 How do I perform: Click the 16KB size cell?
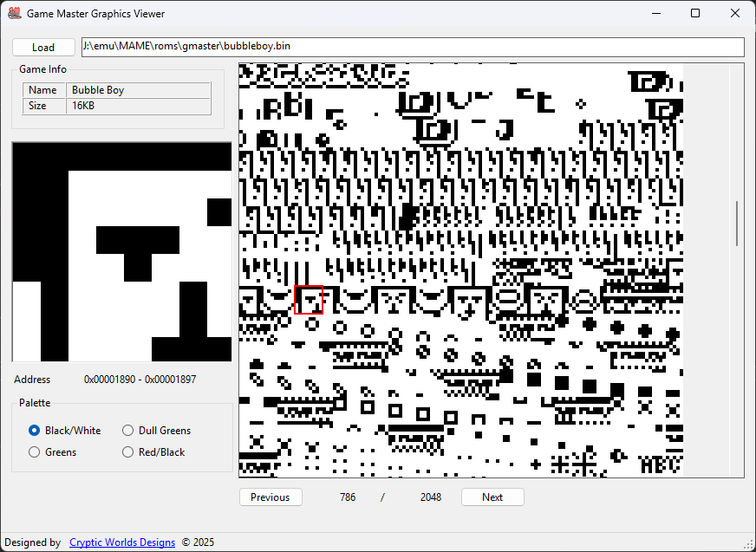pyautogui.click(x=139, y=107)
